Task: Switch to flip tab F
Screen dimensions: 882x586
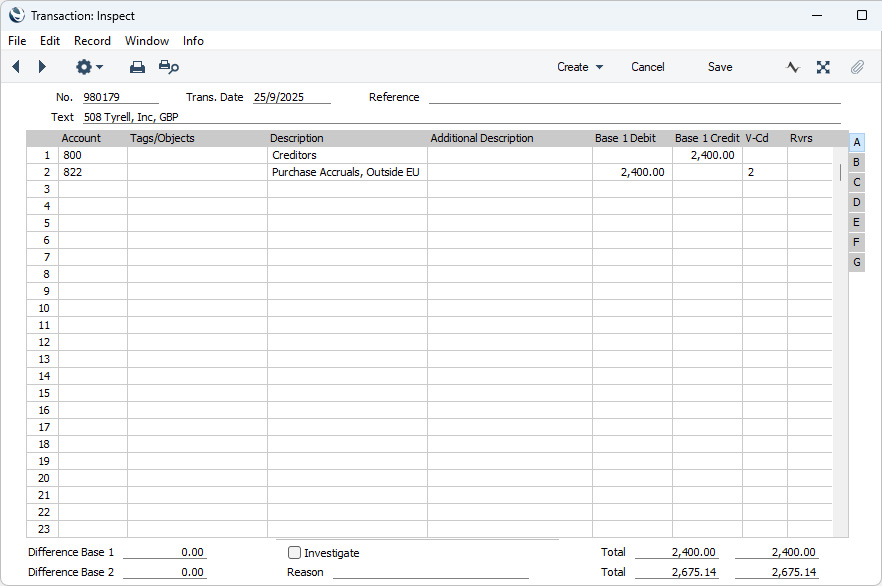Action: click(857, 242)
